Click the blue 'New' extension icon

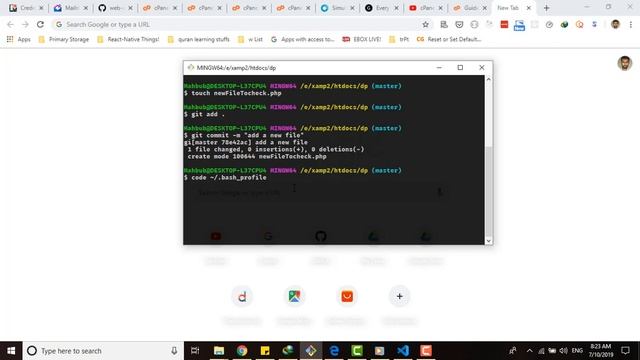click(519, 25)
